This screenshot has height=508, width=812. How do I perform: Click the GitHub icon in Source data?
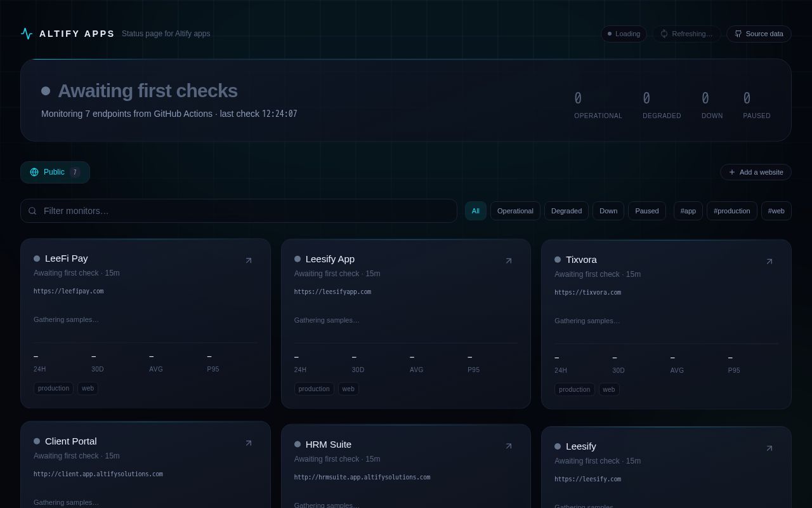click(x=738, y=34)
